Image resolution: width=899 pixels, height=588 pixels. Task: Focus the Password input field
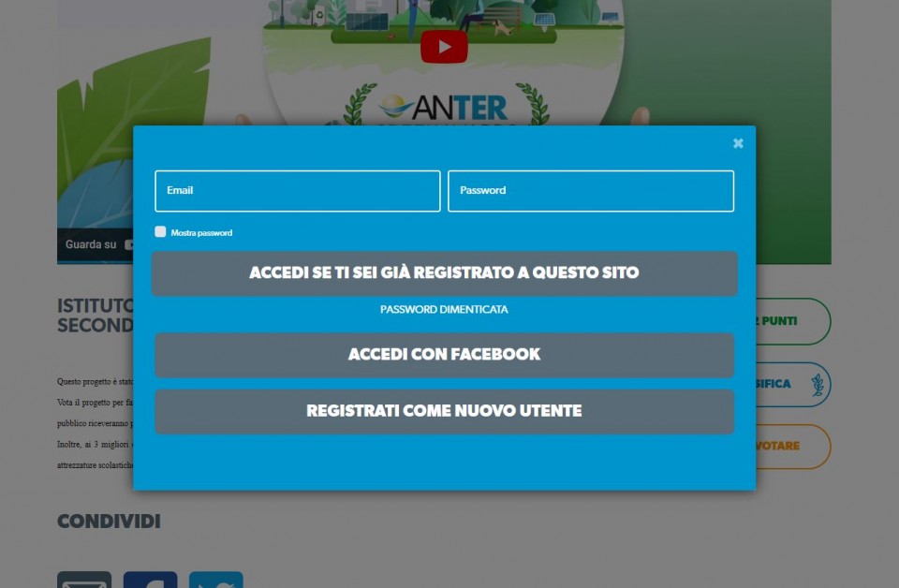[590, 191]
